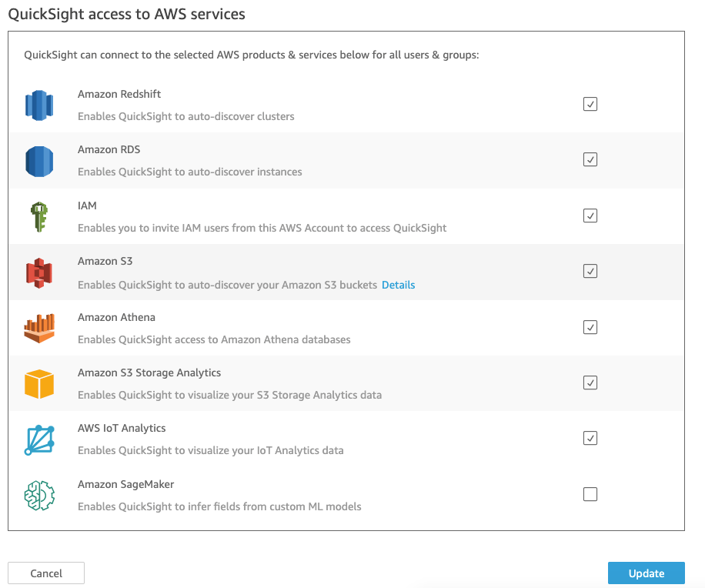Click the Amazon RDS service icon
The height and width of the screenshot is (588, 705).
point(38,161)
